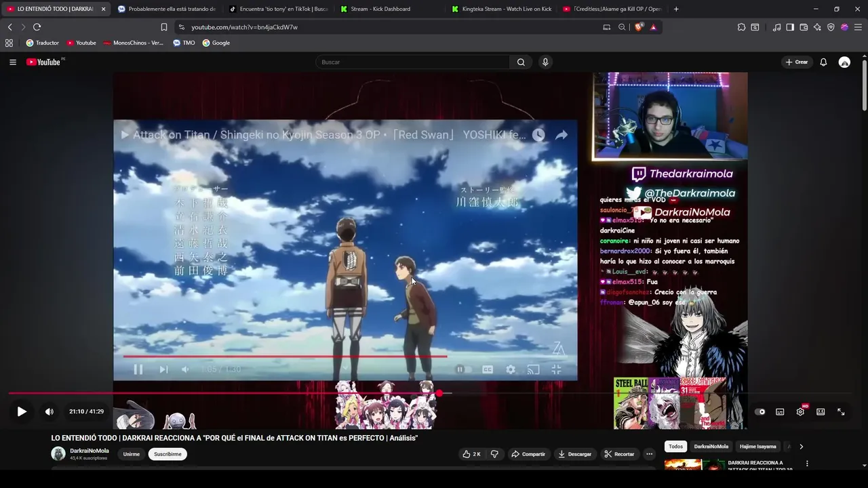Select the DarkraiNoMola filter chip

711,447
